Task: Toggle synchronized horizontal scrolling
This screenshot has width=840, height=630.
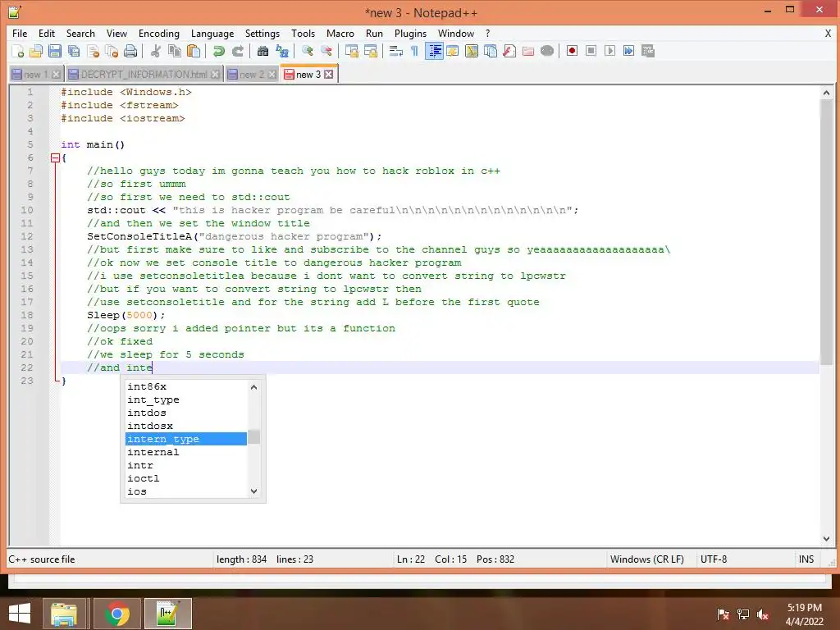Action: 370,51
